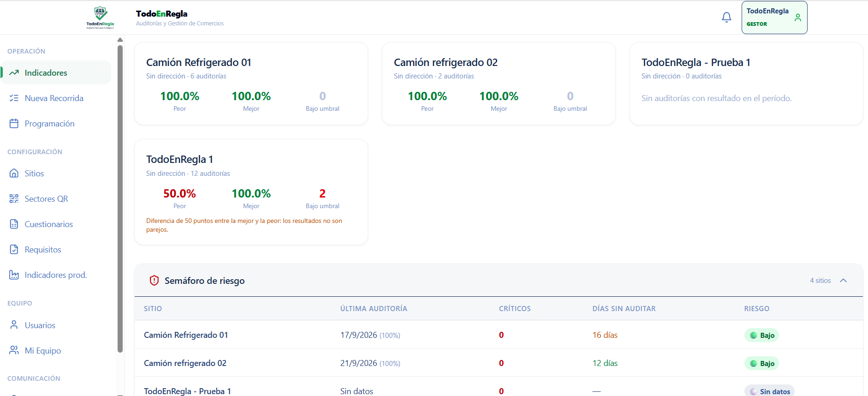
Task: Open Requisitos in the sidebar
Action: [x=56, y=250]
